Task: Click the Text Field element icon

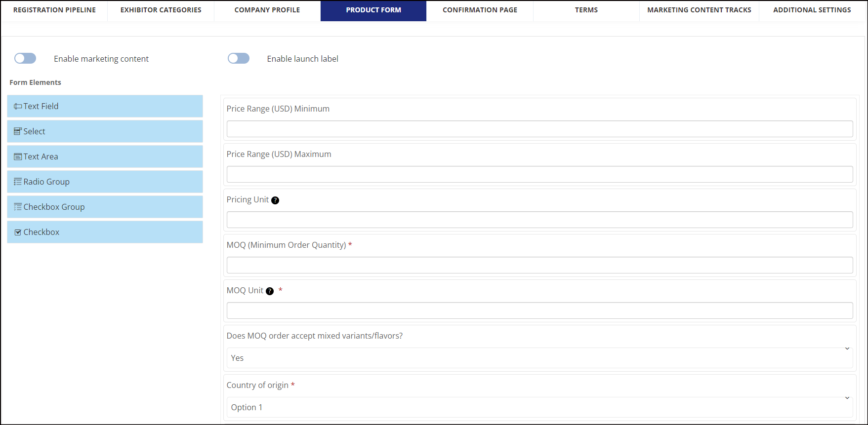Action: tap(18, 107)
